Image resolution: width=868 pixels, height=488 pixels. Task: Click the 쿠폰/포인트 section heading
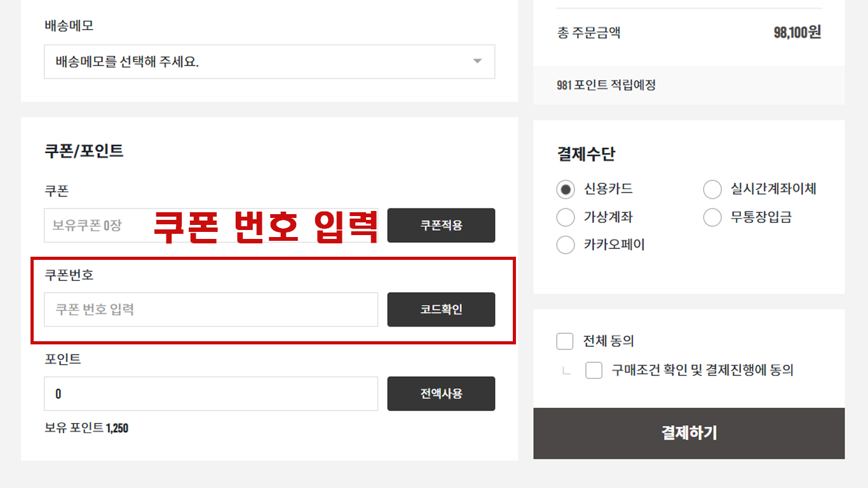point(84,151)
